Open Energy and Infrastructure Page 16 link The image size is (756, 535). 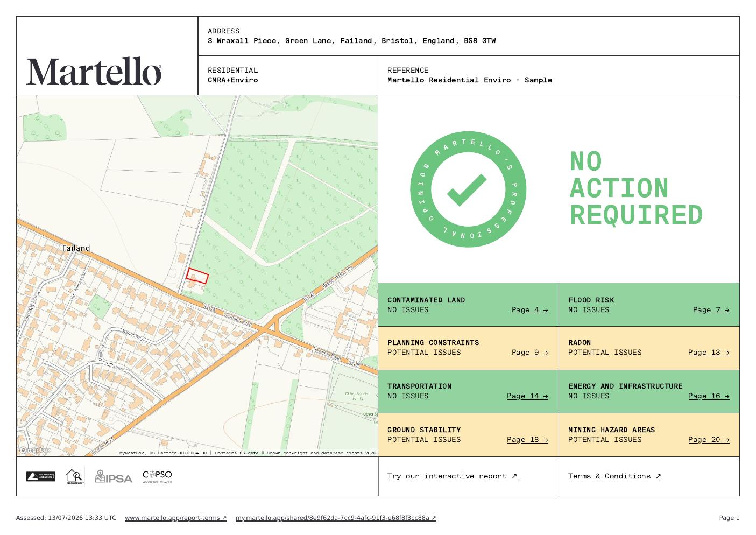coord(709,396)
